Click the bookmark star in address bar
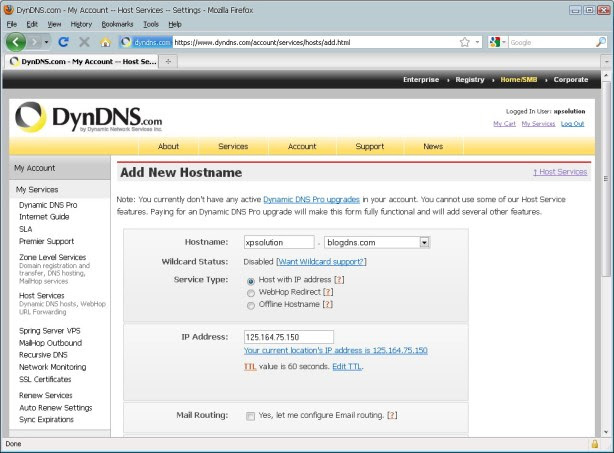This screenshot has height=453, width=614. pyautogui.click(x=464, y=42)
